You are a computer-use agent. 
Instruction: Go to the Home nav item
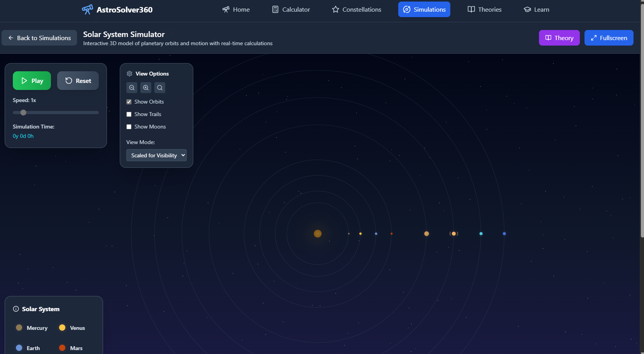pyautogui.click(x=236, y=9)
